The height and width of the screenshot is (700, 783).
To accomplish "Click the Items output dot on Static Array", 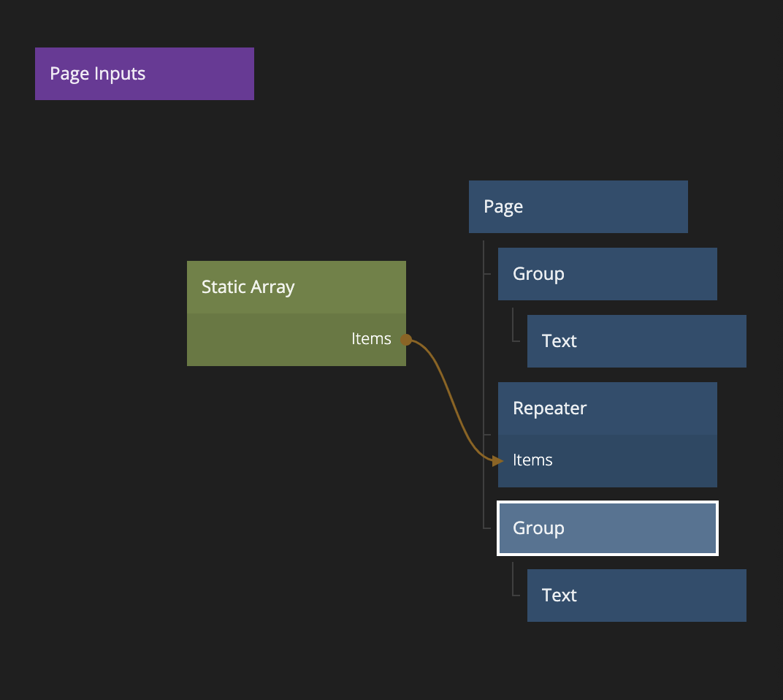I will (x=406, y=340).
